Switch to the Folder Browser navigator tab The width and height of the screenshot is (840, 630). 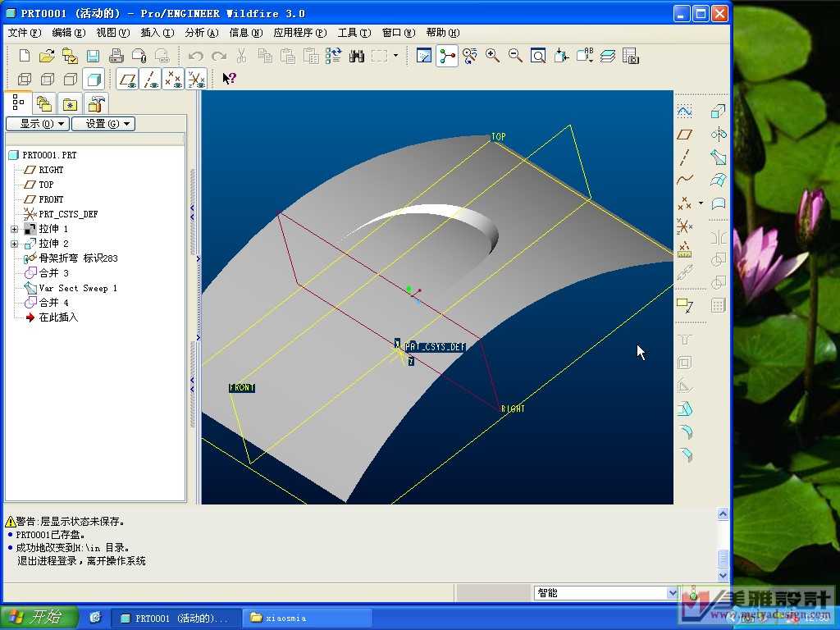(44, 103)
